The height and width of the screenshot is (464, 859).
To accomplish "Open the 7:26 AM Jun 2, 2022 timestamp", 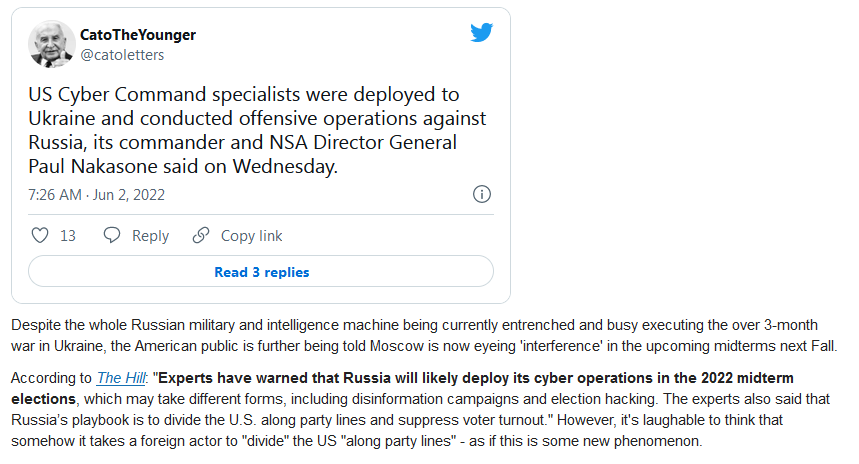I will tap(96, 195).
